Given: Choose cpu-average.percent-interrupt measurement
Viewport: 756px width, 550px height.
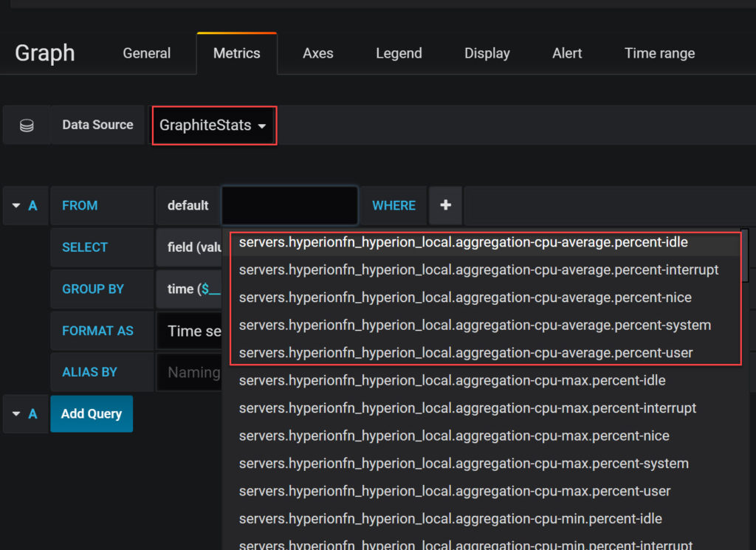Looking at the screenshot, I should pyautogui.click(x=485, y=270).
